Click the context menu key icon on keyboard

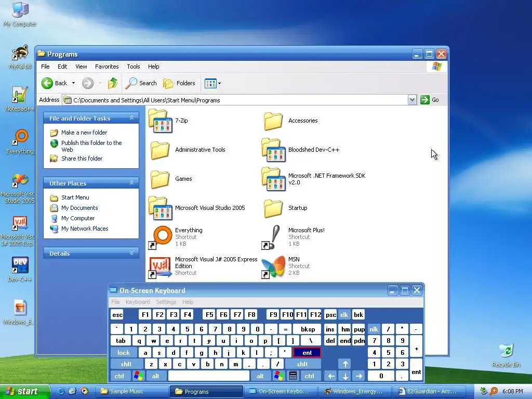pyautogui.click(x=293, y=376)
